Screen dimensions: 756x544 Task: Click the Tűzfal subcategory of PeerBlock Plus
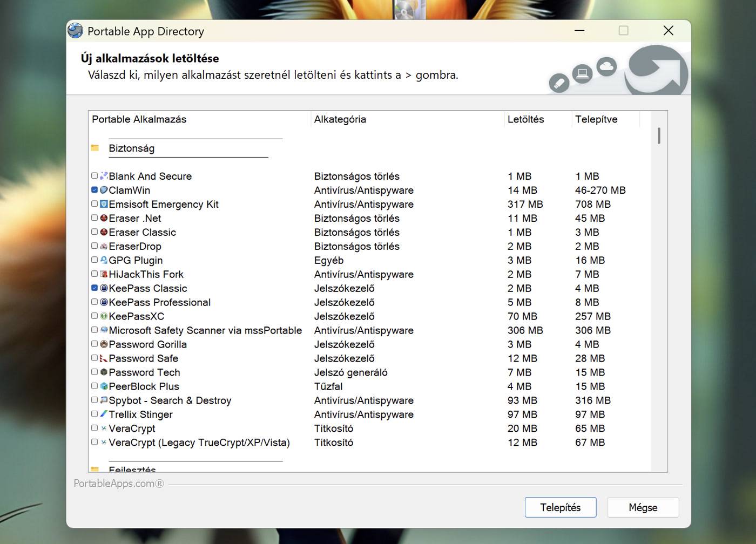pyautogui.click(x=328, y=386)
